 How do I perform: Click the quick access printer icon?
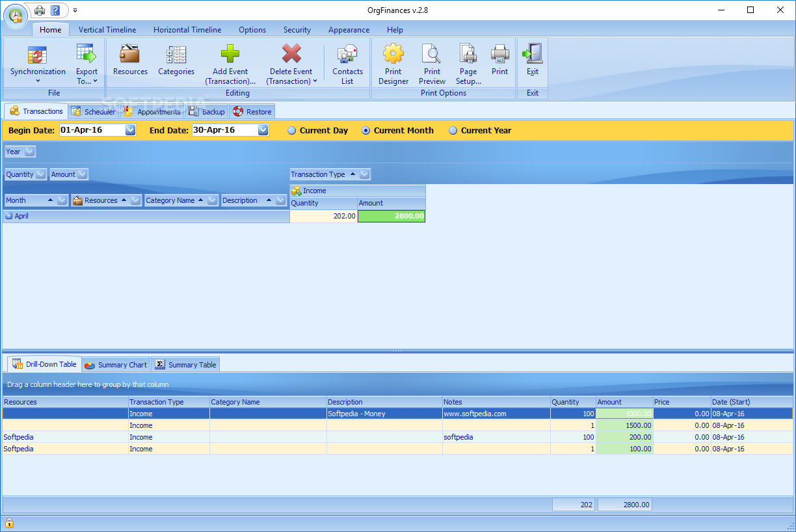40,10
